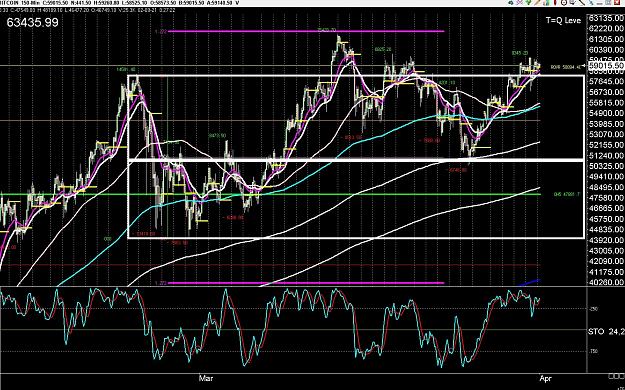Click the 57645.00 price axis label
Screen dimensions: 625x390
tap(606, 81)
